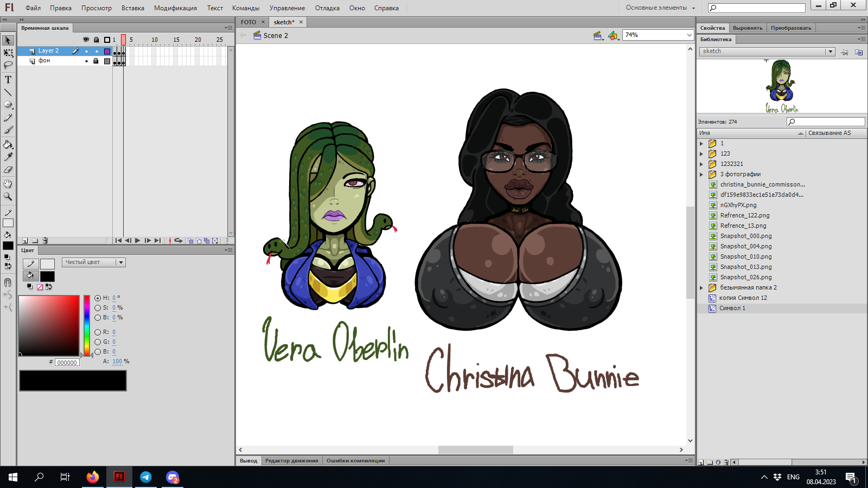
Task: Select the Eraser tool
Action: point(8,170)
